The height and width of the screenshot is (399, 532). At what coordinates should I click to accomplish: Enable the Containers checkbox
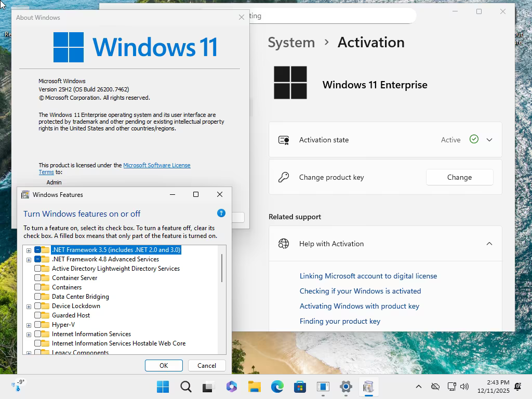coord(37,287)
